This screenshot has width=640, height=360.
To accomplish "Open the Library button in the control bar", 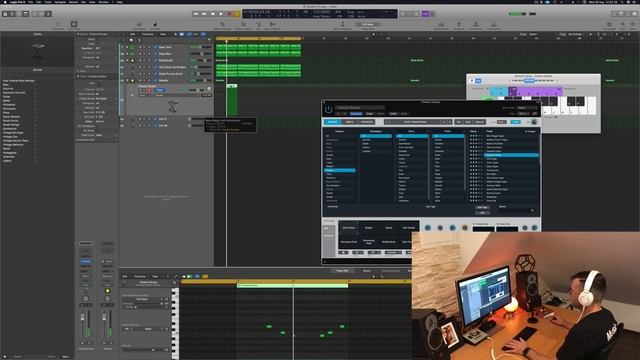I will point(5,13).
